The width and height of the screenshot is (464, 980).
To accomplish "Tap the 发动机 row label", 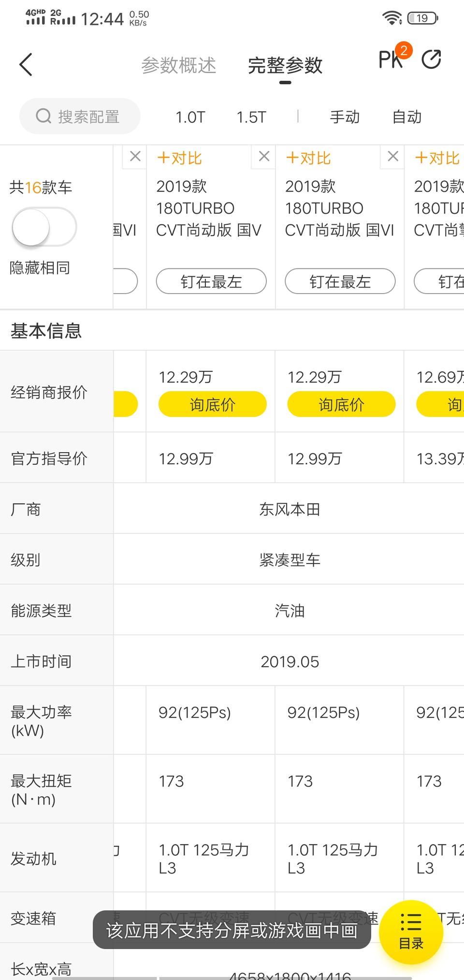I will tap(33, 859).
